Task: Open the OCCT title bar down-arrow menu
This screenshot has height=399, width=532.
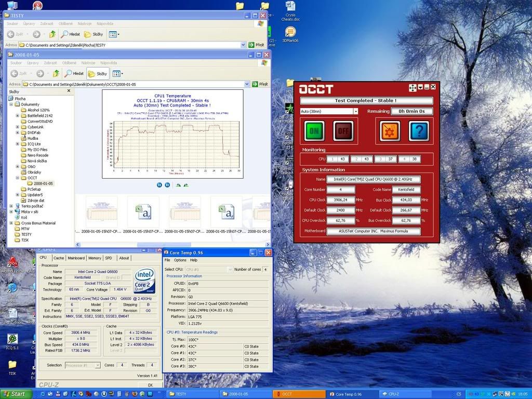Action: click(420, 87)
